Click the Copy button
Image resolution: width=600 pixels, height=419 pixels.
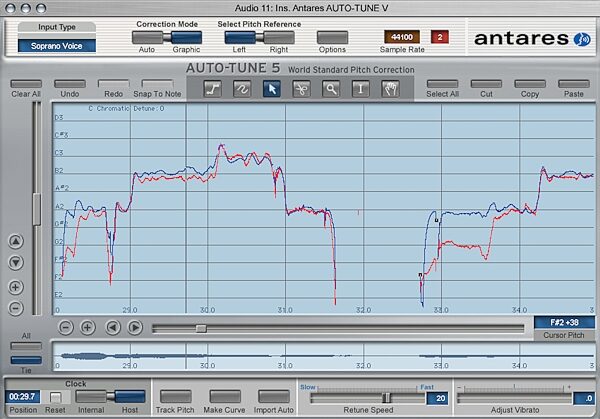click(x=530, y=84)
